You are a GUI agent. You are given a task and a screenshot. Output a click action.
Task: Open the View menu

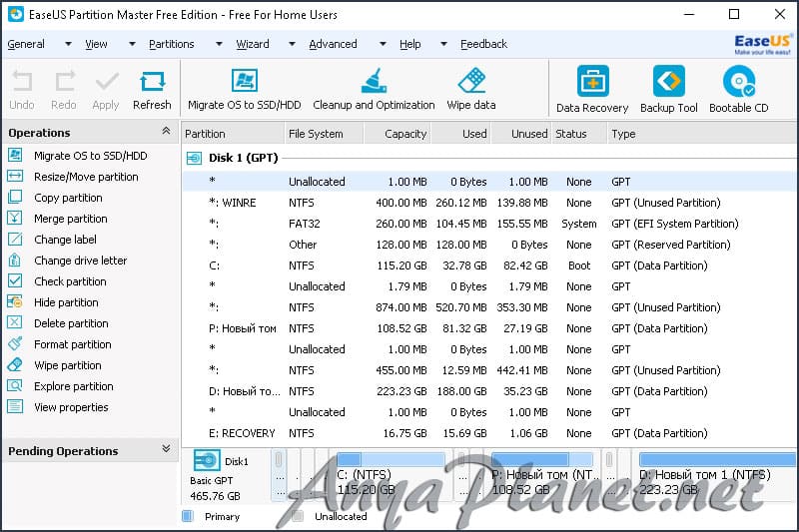coord(96,44)
